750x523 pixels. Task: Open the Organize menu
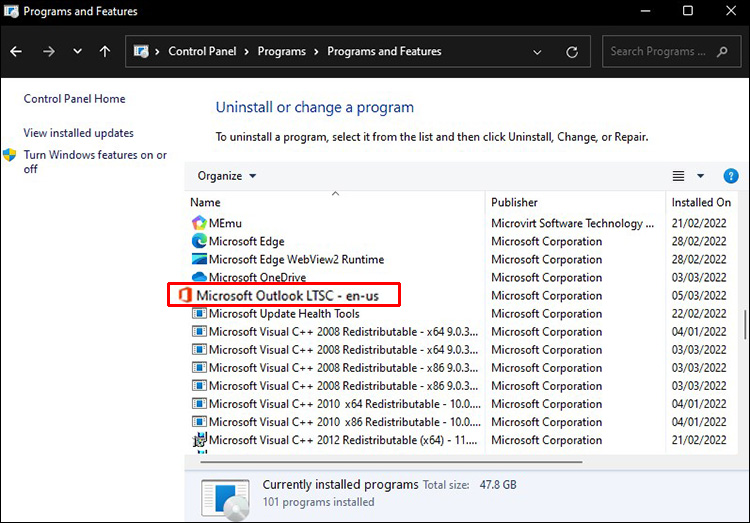point(227,176)
